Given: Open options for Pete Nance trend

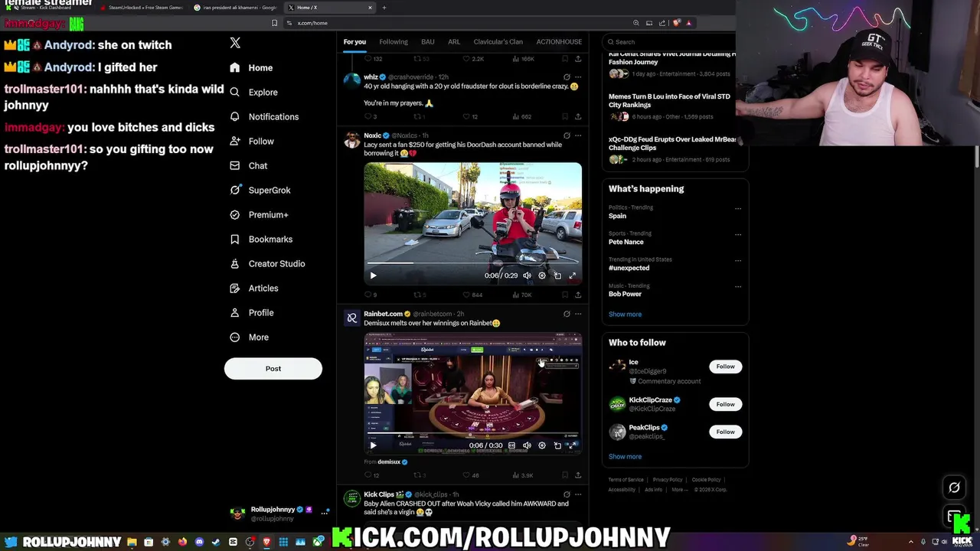Looking at the screenshot, I should click(x=738, y=234).
